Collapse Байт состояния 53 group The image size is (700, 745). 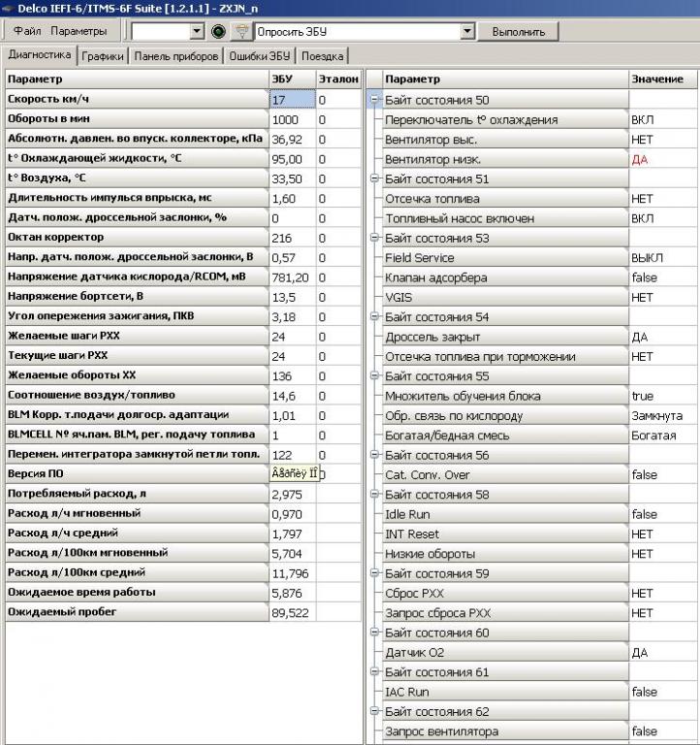(x=374, y=238)
